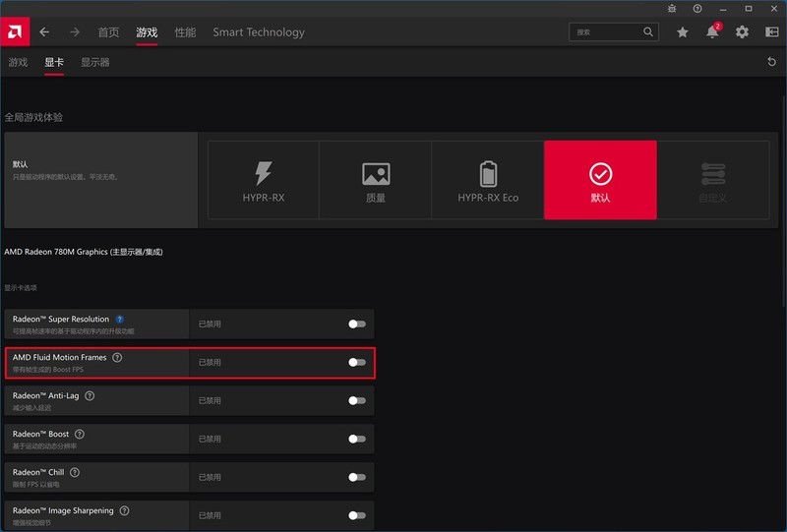Enable AMD Fluid Motion Frames toggle

coord(357,362)
